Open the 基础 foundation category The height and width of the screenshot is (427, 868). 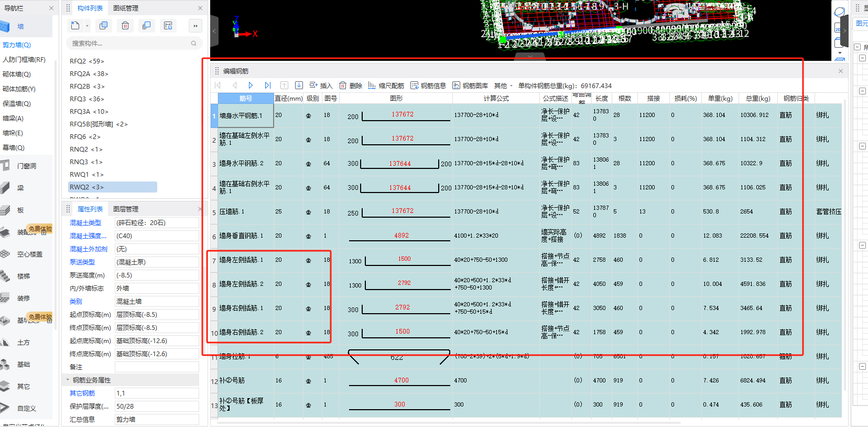click(23, 364)
